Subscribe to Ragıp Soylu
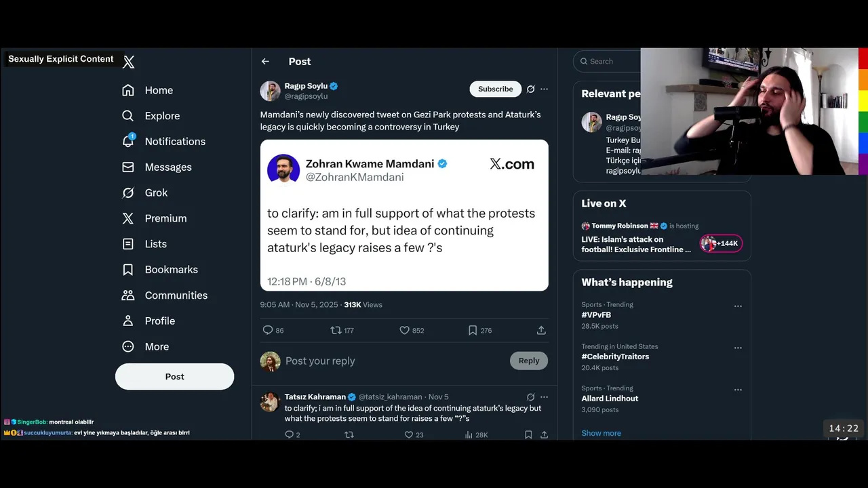The image size is (868, 488). coord(495,89)
